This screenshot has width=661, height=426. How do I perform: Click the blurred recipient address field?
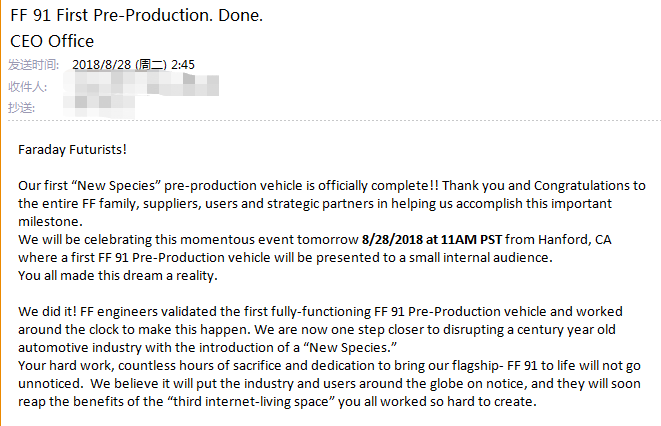pos(141,84)
